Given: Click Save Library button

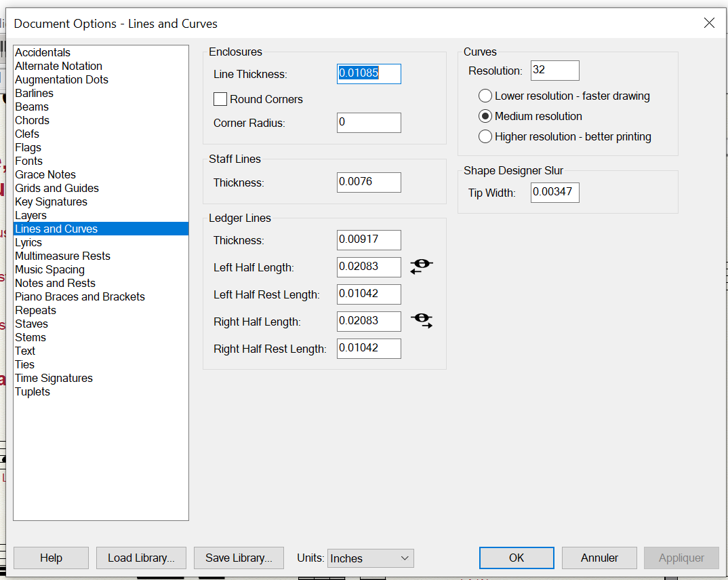Looking at the screenshot, I should tap(239, 558).
